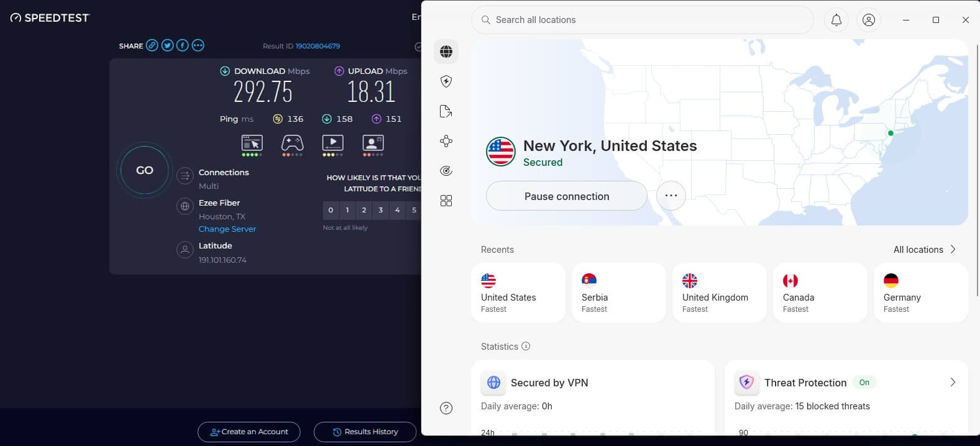The height and width of the screenshot is (446, 980).
Task: Click Pause connection button
Action: coord(567,196)
